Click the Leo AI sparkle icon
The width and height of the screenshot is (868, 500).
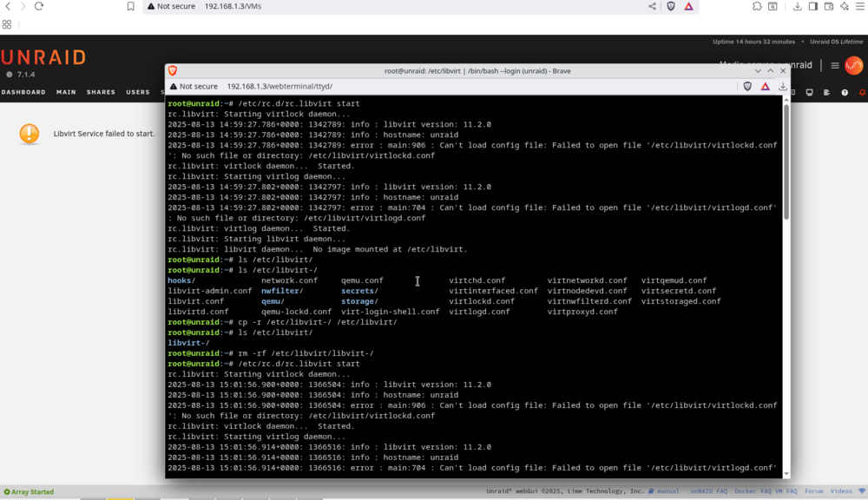click(845, 6)
